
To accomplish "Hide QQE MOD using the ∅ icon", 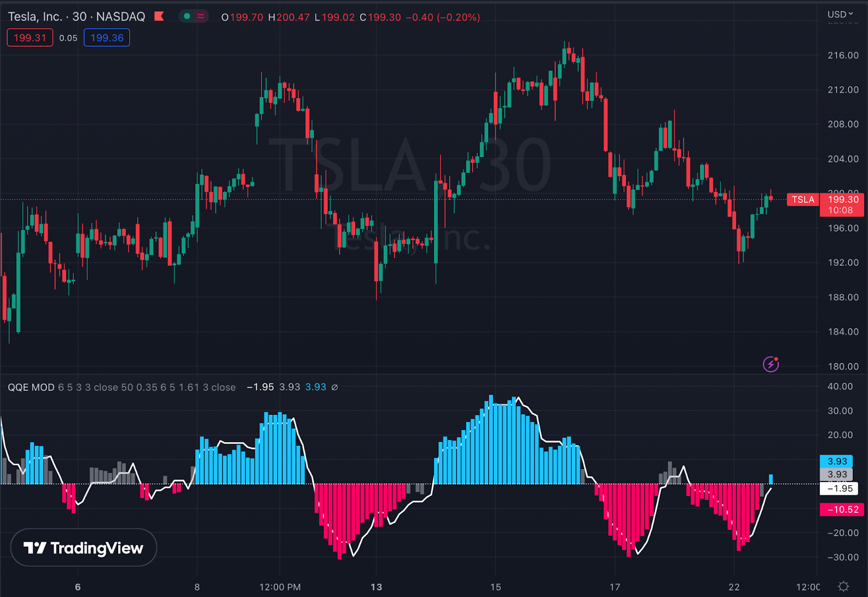I will [x=334, y=387].
